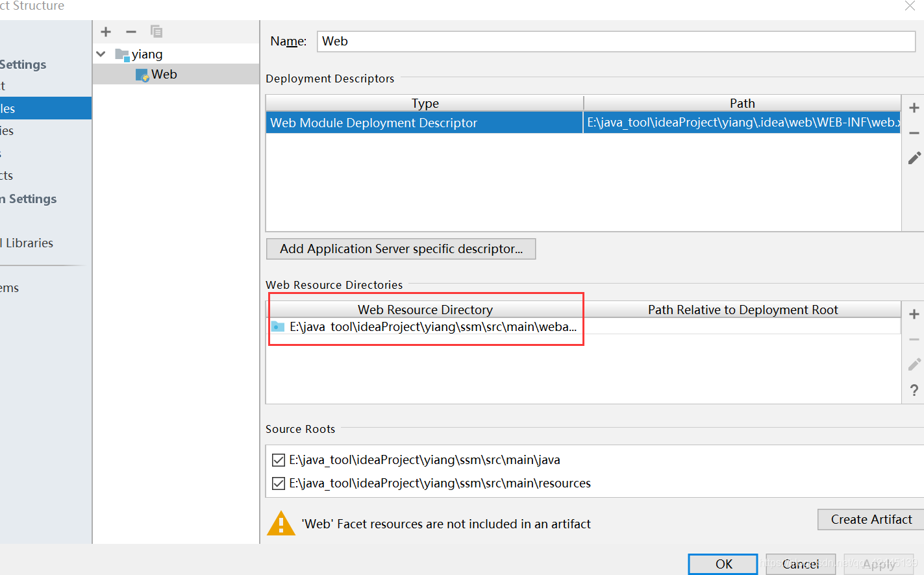Select the yiang module folder
Screen dimensions: 924x575
pyautogui.click(x=147, y=55)
